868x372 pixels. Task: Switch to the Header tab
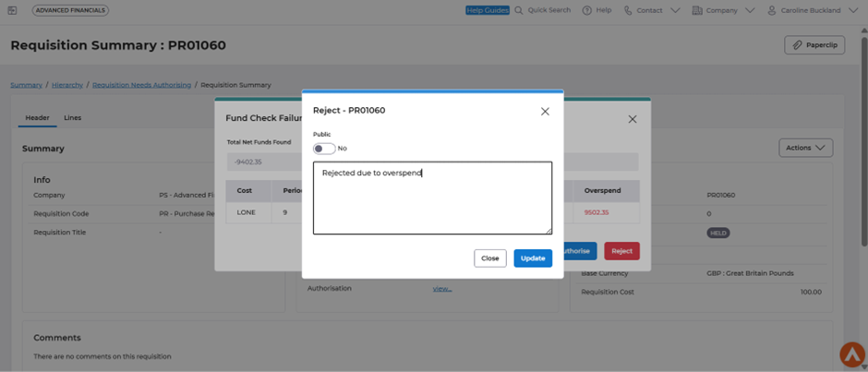point(37,117)
